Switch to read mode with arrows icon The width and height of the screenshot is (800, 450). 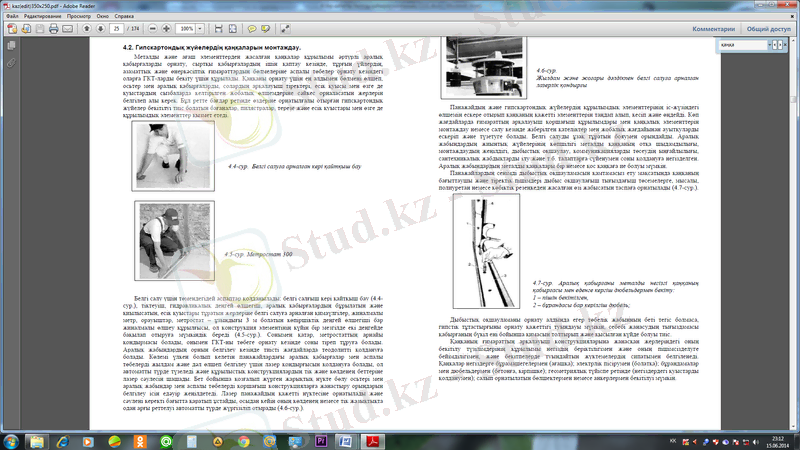(x=285, y=29)
